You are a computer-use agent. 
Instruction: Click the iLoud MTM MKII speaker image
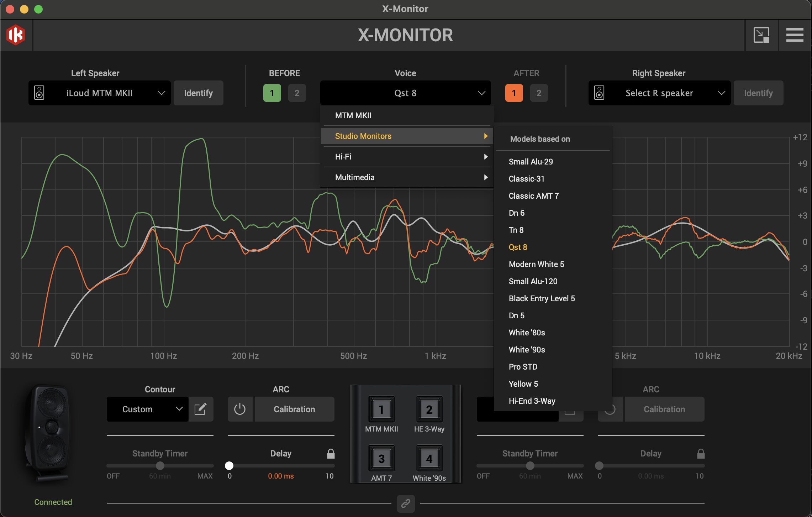[x=48, y=434]
